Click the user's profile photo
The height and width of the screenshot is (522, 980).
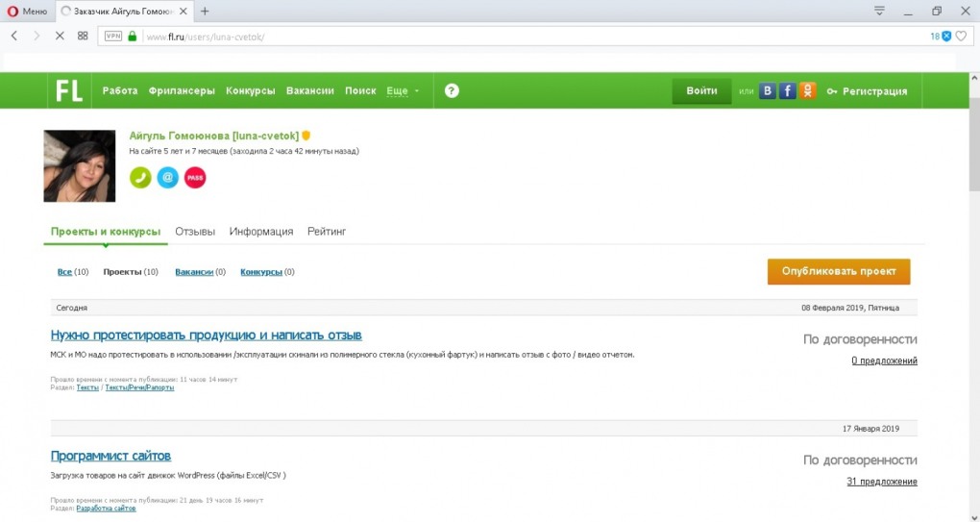click(80, 165)
